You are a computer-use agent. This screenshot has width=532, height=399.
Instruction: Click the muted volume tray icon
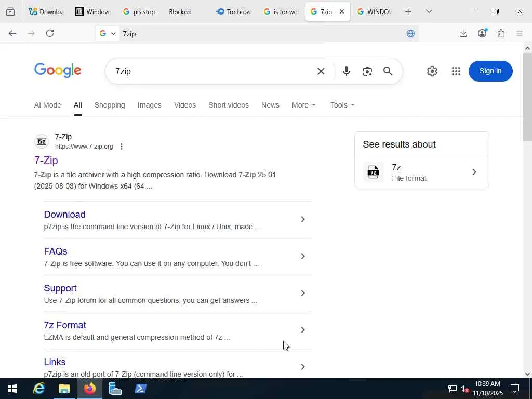point(464,389)
